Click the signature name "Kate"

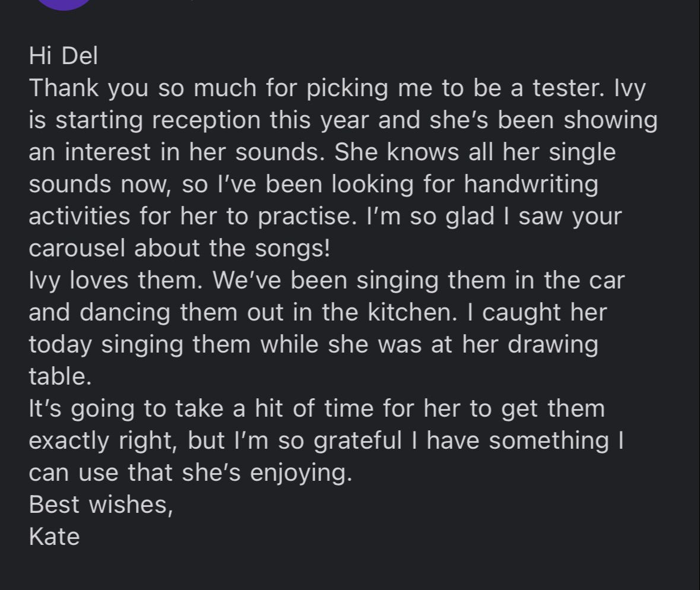[x=54, y=537]
